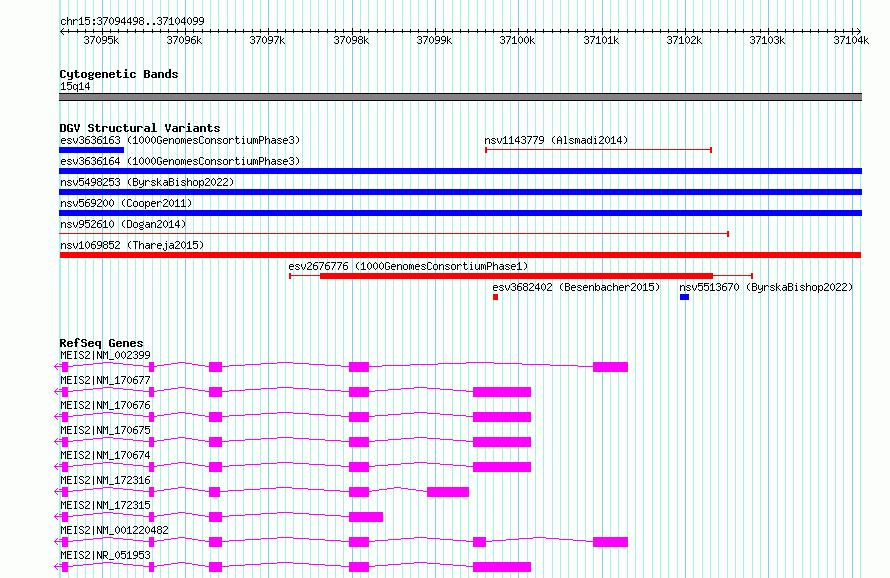Image resolution: width=890 pixels, height=578 pixels.
Task: Click the 37100k ruler tick label
Action: point(517,40)
